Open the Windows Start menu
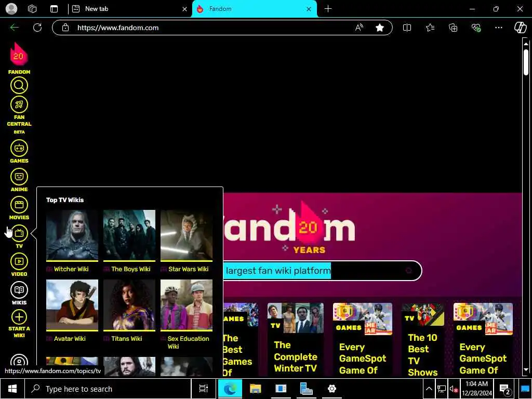The height and width of the screenshot is (399, 532). (12, 389)
